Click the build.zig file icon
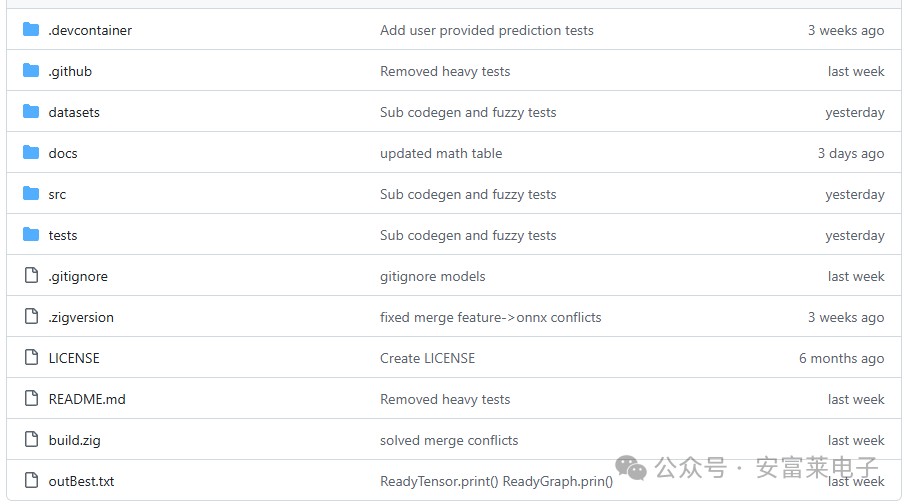 [31, 439]
